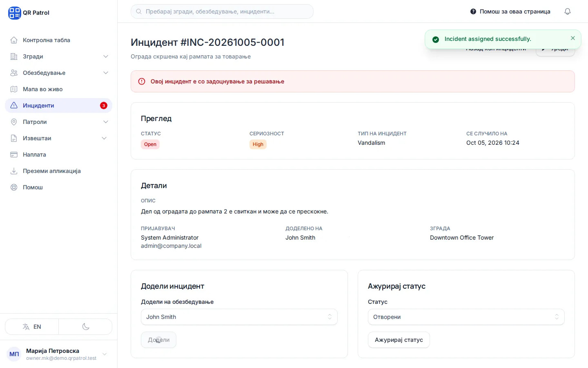Click Downtown Office Tower building name
The width and height of the screenshot is (588, 368).
click(x=462, y=238)
